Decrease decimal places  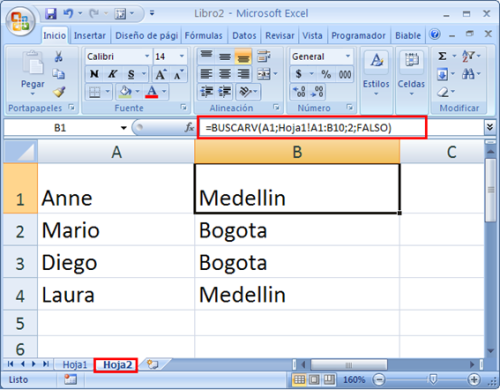317,92
